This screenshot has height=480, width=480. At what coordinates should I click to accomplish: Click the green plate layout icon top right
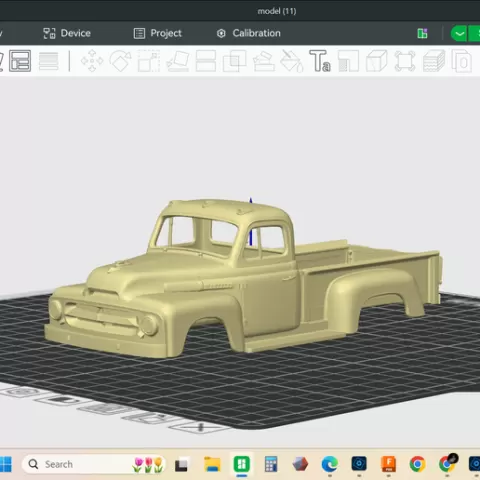422,33
